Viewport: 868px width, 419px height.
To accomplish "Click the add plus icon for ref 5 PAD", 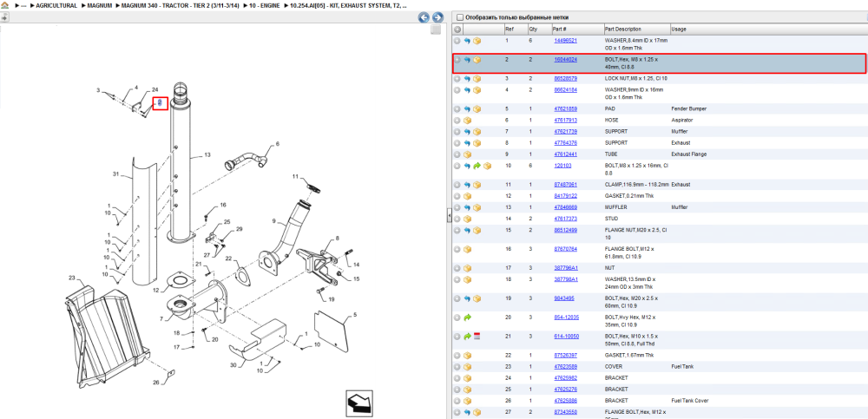I will click(457, 109).
